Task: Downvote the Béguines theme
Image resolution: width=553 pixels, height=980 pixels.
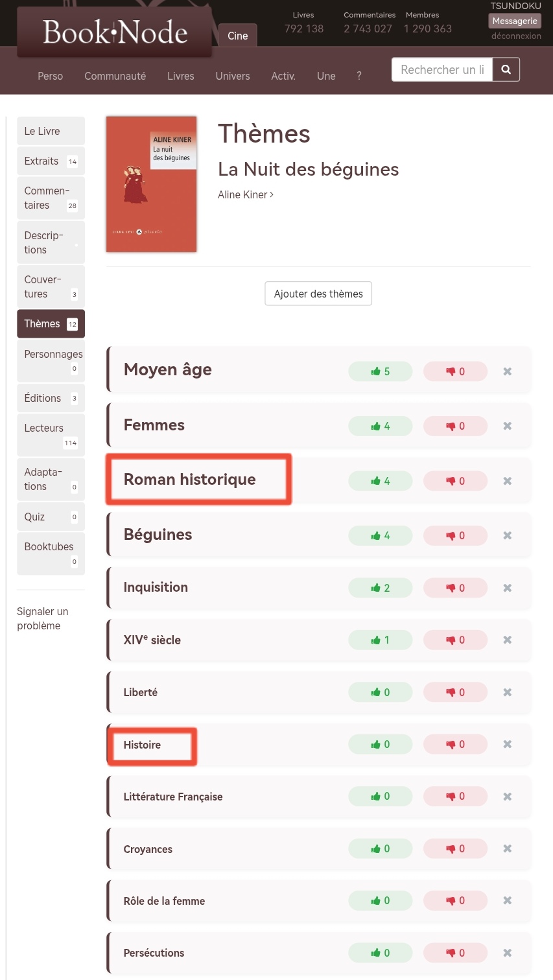Action: pyautogui.click(x=455, y=535)
